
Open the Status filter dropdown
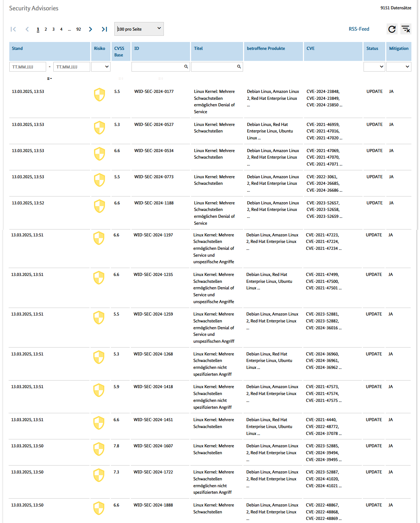click(374, 67)
